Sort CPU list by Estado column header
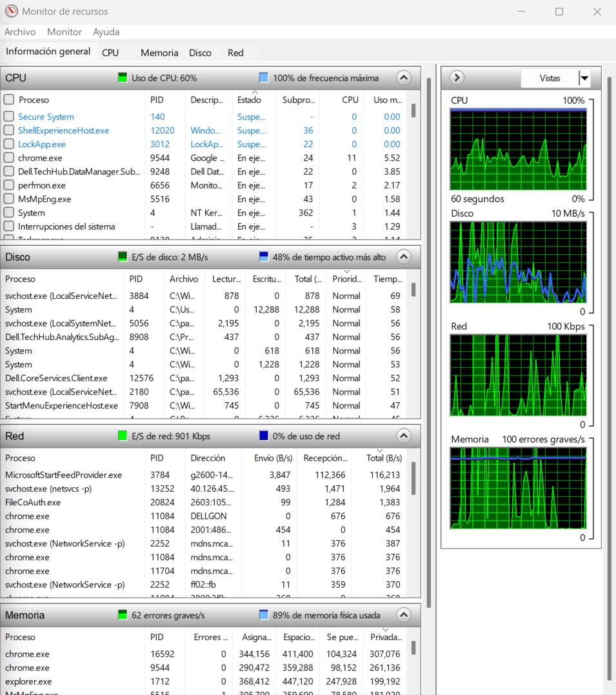The image size is (616, 695). (254, 100)
